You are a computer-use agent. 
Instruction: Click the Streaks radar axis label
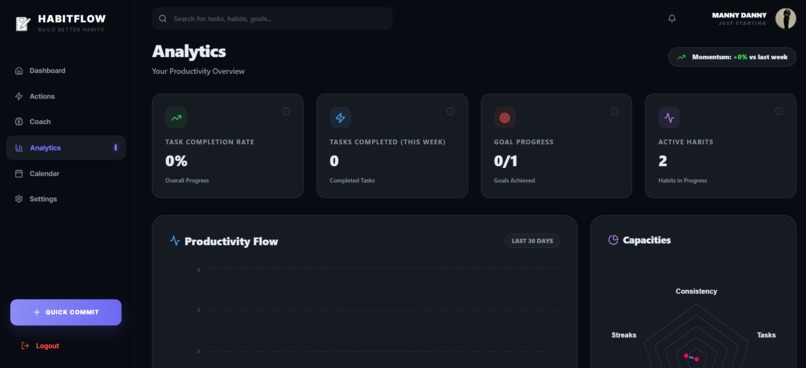[x=624, y=335]
